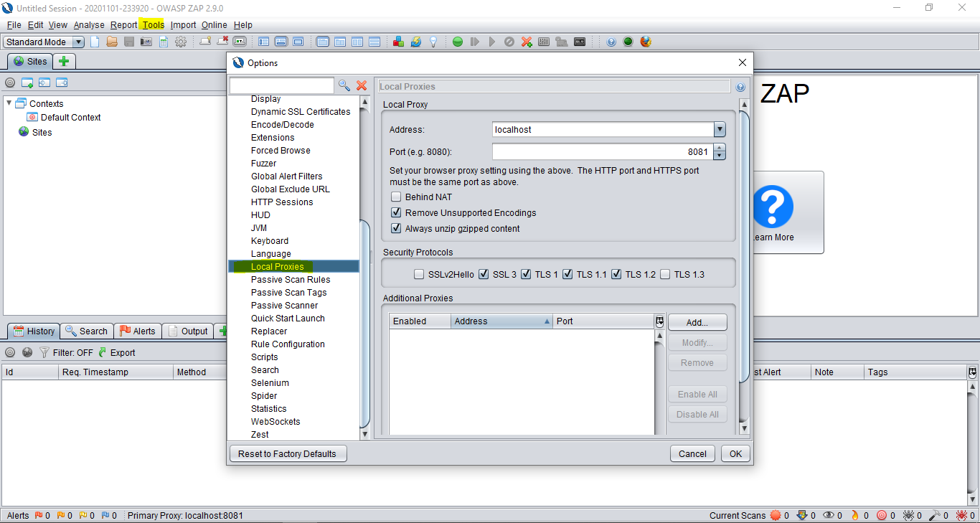Screen dimensions: 980x523
Task: Enable the SSLv2Hello protocol checkbox
Action: click(x=419, y=274)
